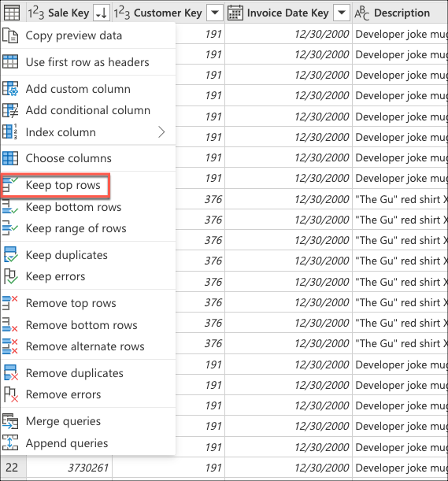Viewport: 448px width, 481px height.
Task: Open the Sale Key sort dropdown
Action: 102,13
